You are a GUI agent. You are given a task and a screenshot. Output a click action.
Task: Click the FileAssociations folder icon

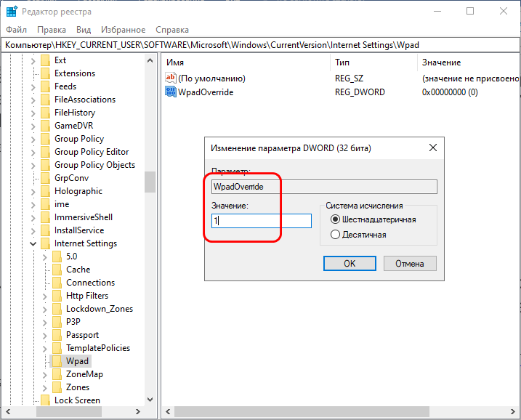pos(45,100)
